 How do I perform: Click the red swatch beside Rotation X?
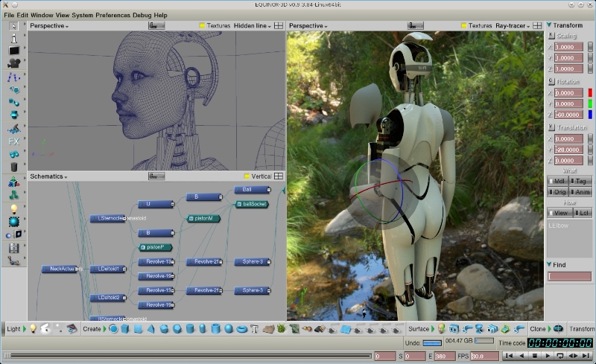pos(590,93)
